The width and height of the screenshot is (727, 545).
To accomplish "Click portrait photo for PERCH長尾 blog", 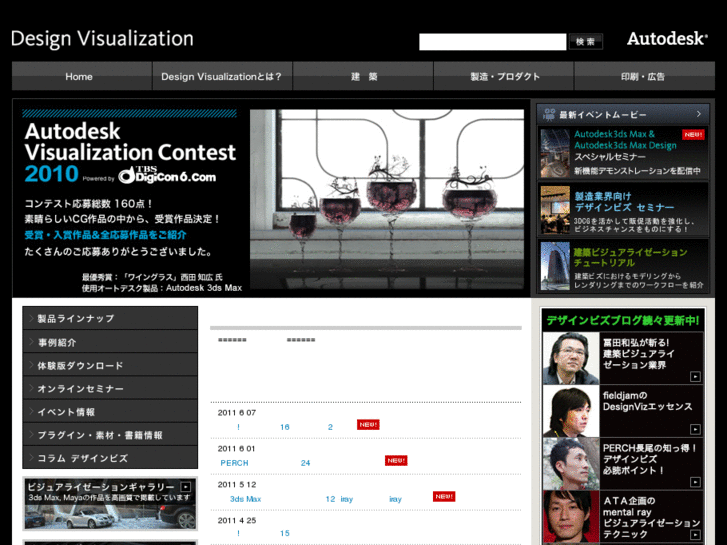I will (x=571, y=464).
